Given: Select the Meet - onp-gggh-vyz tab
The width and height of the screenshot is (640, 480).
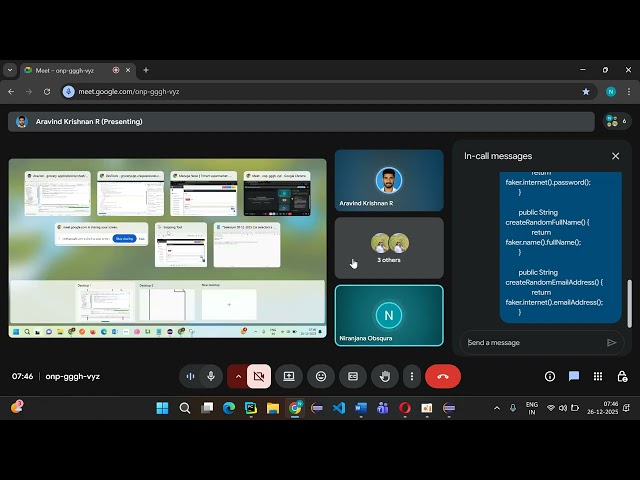Looking at the screenshot, I should 78,70.
